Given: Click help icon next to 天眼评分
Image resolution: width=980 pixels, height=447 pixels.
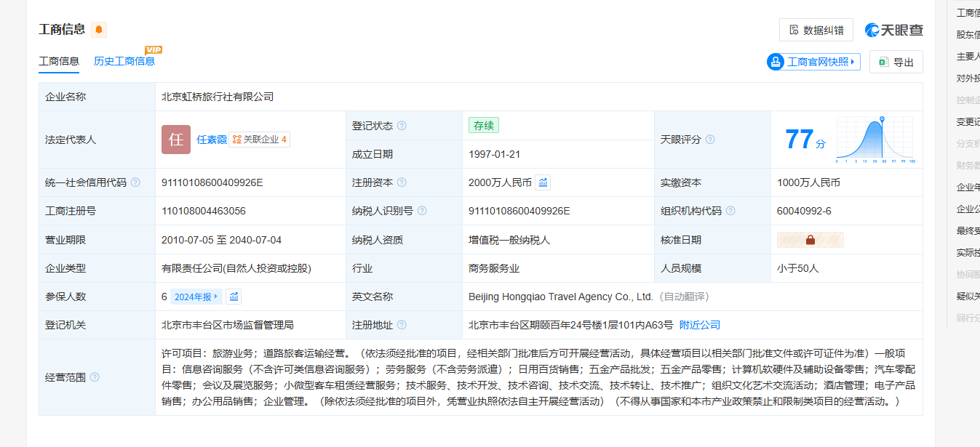Looking at the screenshot, I should [x=710, y=140].
